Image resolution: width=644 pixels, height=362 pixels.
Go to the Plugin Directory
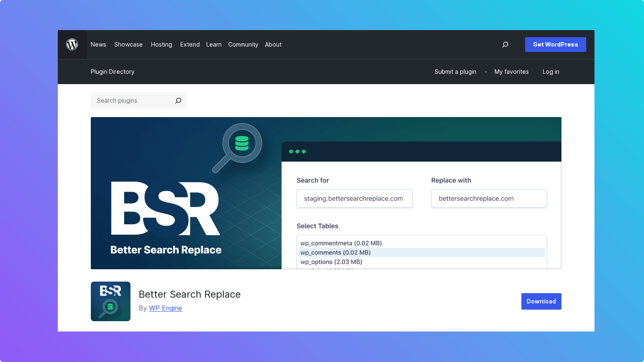tap(112, 71)
